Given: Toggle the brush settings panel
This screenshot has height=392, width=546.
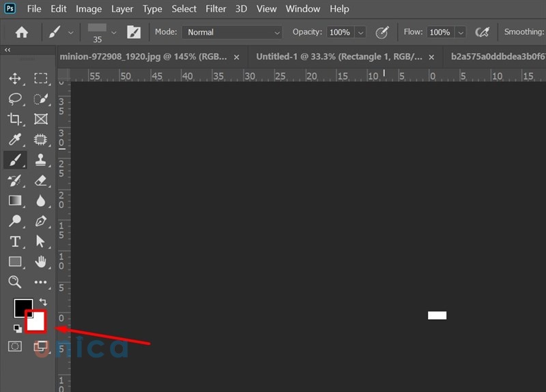Looking at the screenshot, I should 134,32.
